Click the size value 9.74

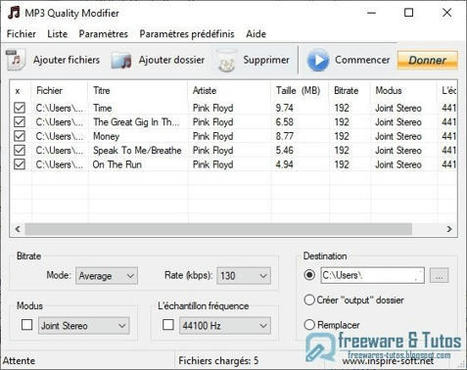284,108
